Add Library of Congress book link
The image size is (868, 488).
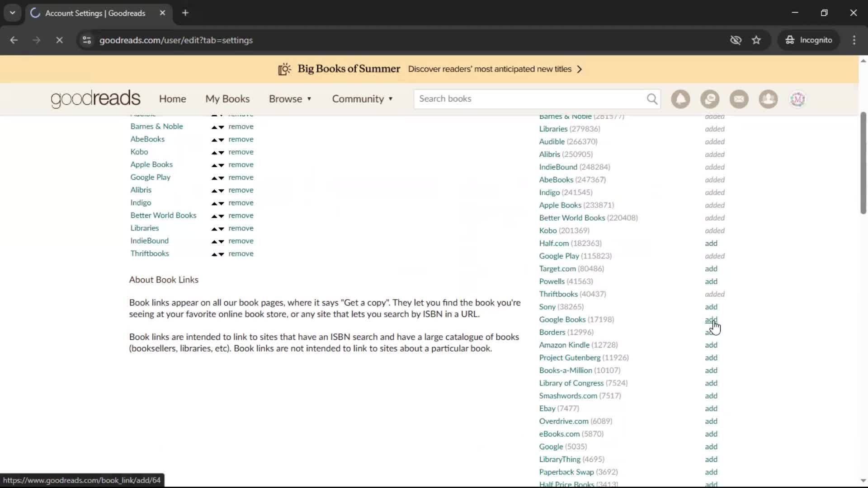711,383
